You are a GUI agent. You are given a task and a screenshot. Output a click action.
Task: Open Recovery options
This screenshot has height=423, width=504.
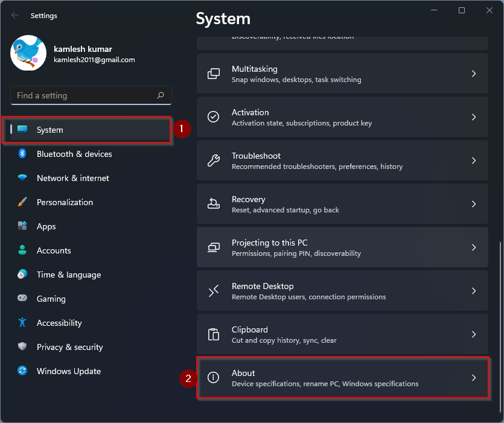point(342,204)
